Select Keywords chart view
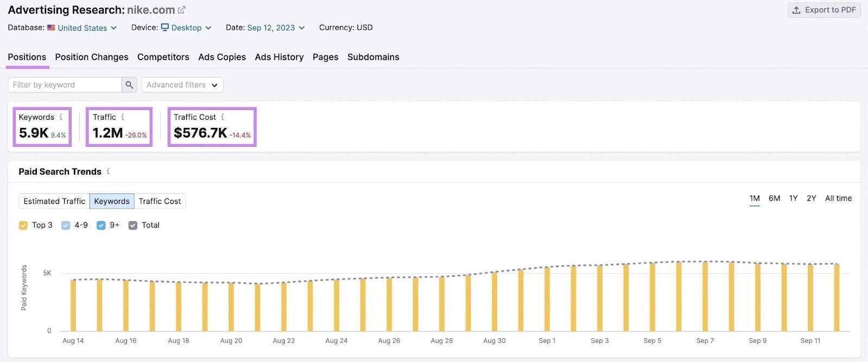 [x=112, y=201]
